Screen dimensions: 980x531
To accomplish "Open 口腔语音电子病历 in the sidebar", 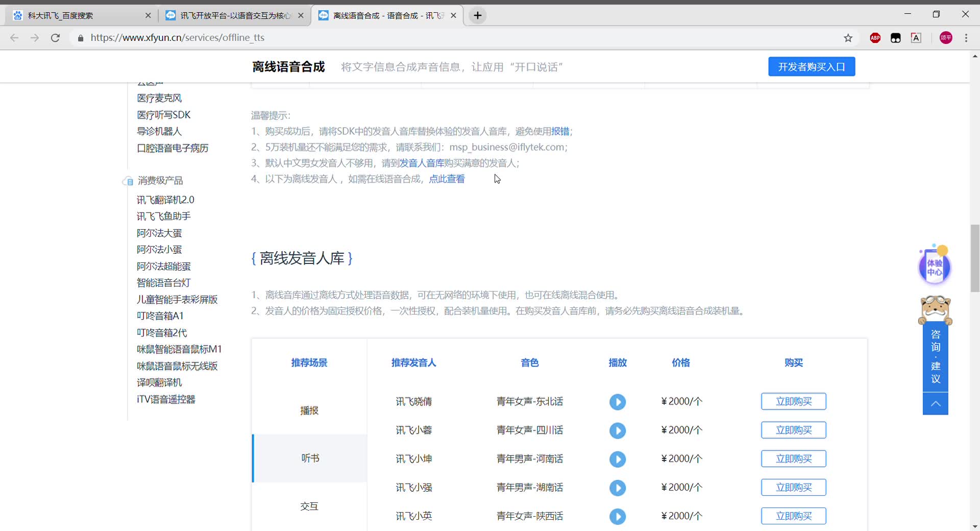I will coord(173,148).
